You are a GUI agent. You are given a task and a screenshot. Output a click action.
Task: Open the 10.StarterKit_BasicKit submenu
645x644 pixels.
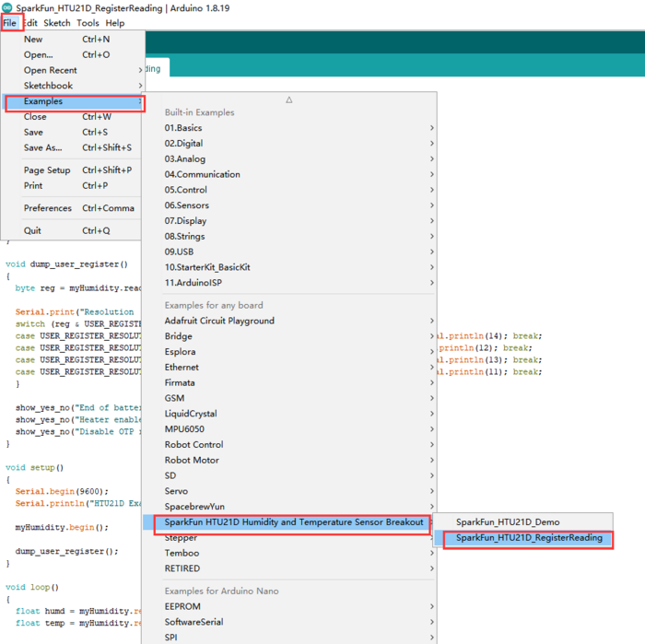coord(289,267)
